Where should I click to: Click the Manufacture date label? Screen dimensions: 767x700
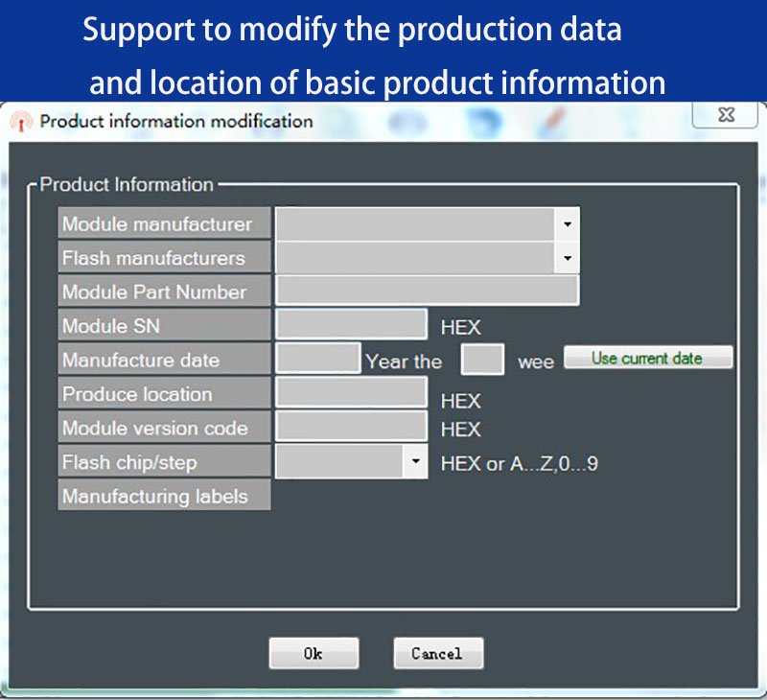tap(164, 359)
